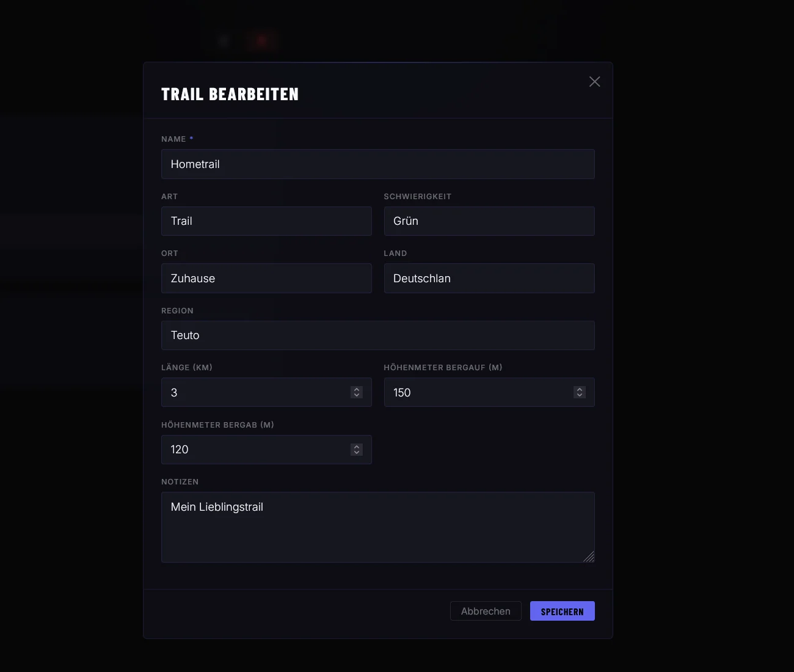The height and width of the screenshot is (672, 794).
Task: Decrement the Höhenmeter bergauf value
Action: tap(579, 395)
